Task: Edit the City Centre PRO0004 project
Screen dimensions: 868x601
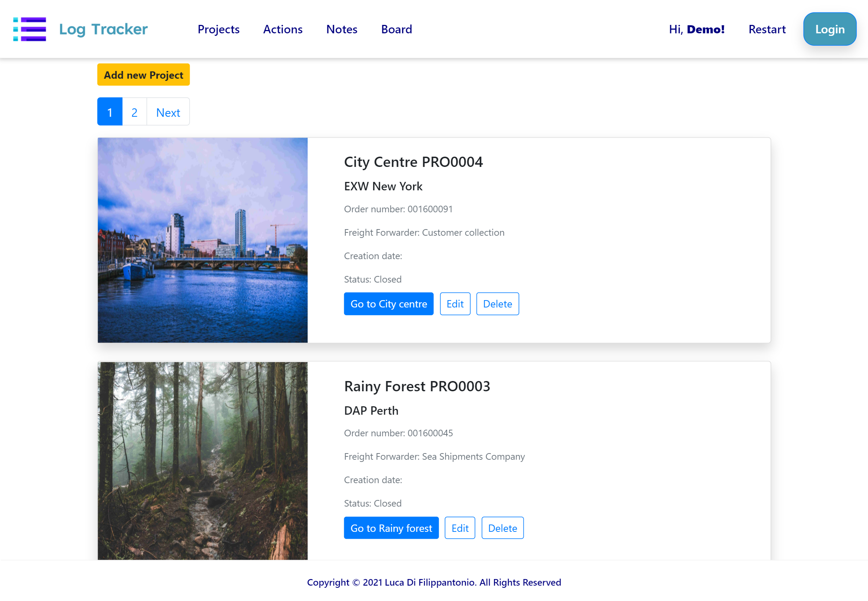Action: (x=455, y=303)
